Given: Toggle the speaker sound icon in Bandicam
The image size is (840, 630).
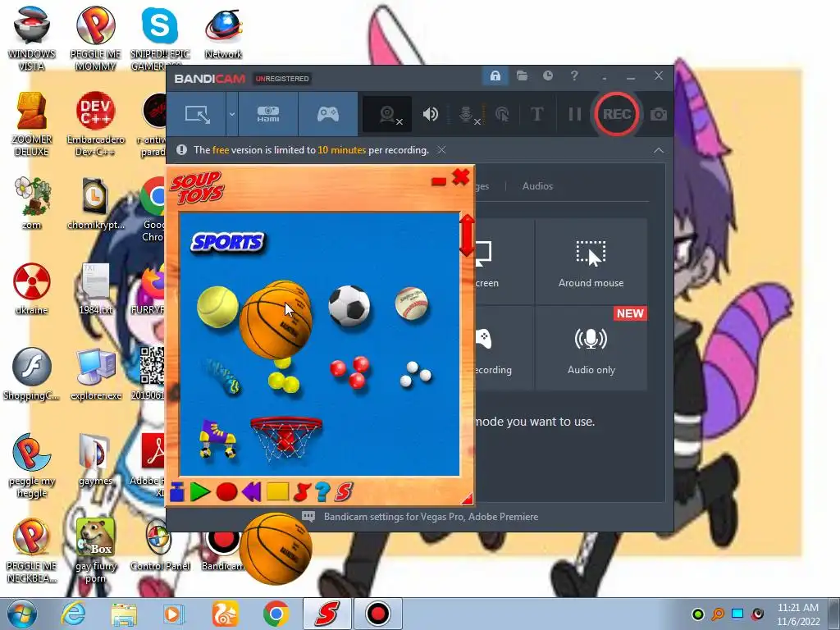Looking at the screenshot, I should click(430, 114).
